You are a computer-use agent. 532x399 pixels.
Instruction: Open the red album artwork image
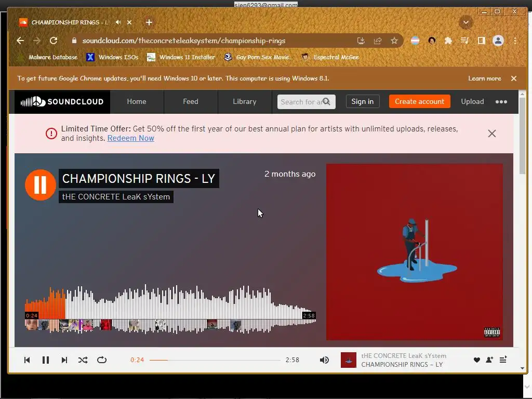point(415,252)
